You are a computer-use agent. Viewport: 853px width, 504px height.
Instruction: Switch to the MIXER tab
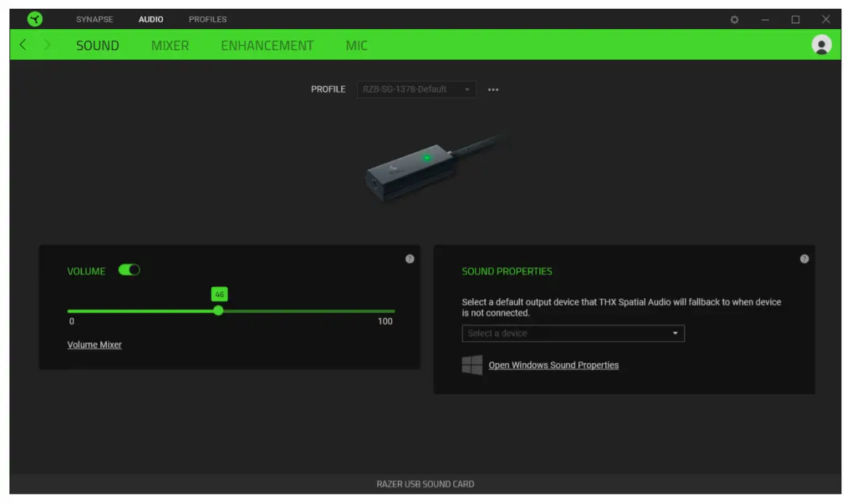coord(169,45)
